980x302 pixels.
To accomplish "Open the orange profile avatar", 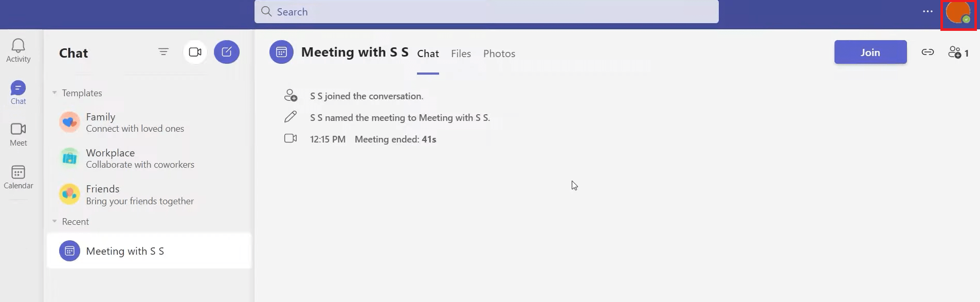I will (x=958, y=12).
